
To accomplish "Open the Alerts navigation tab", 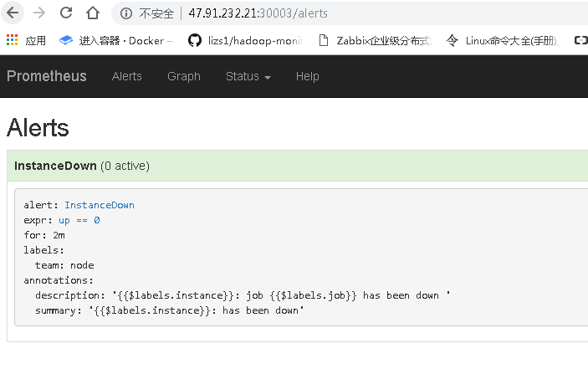I will point(127,76).
